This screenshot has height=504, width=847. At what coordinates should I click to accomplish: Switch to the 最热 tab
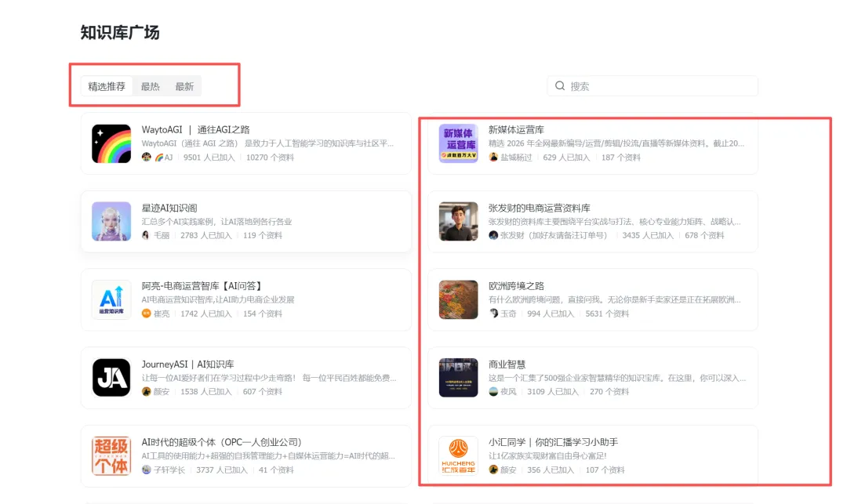[x=150, y=86]
